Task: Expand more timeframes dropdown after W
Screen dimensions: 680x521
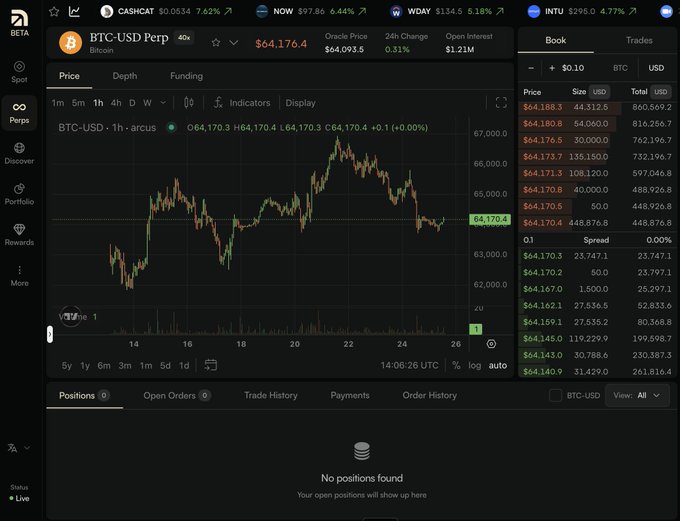Action: click(x=163, y=103)
